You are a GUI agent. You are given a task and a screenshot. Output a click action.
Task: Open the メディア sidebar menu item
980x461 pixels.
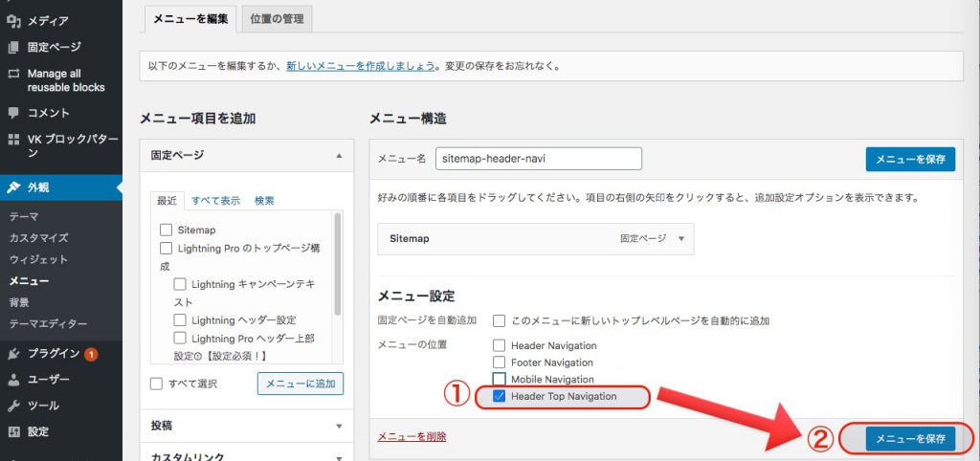(x=61, y=21)
